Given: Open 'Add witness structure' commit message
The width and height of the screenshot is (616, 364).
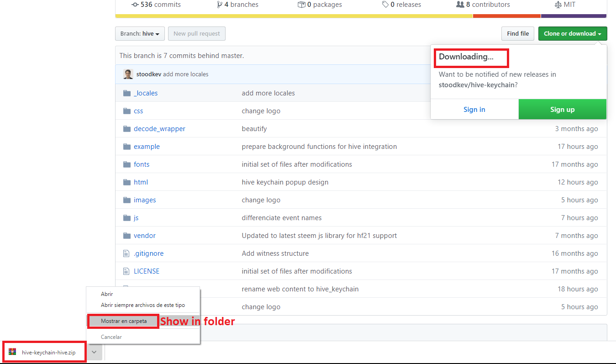Looking at the screenshot, I should click(x=275, y=253).
